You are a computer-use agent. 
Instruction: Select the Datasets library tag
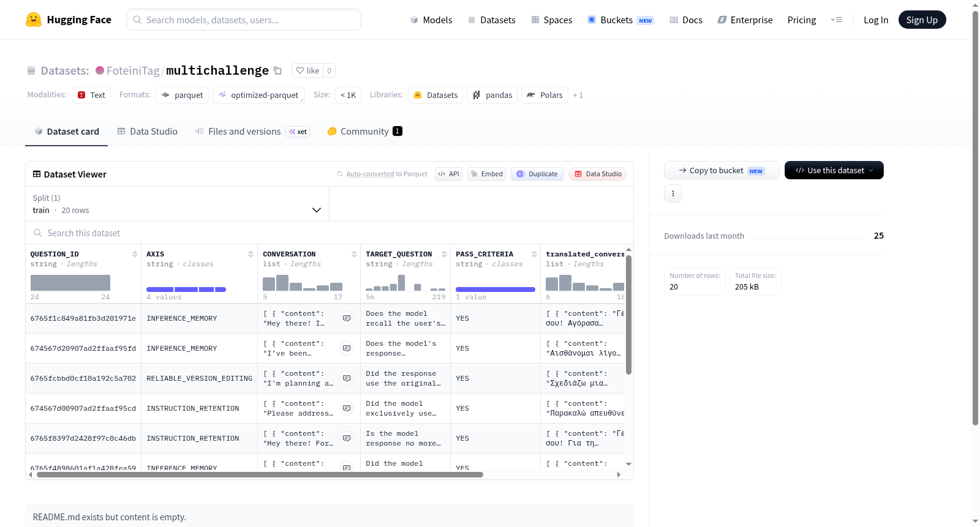tap(435, 95)
